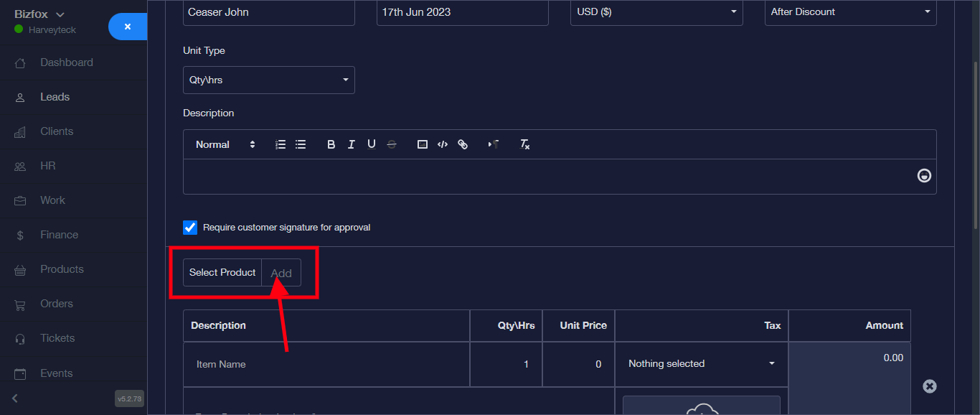Viewport: 980px width, 415px height.
Task: Click the Add product button
Action: tap(281, 273)
